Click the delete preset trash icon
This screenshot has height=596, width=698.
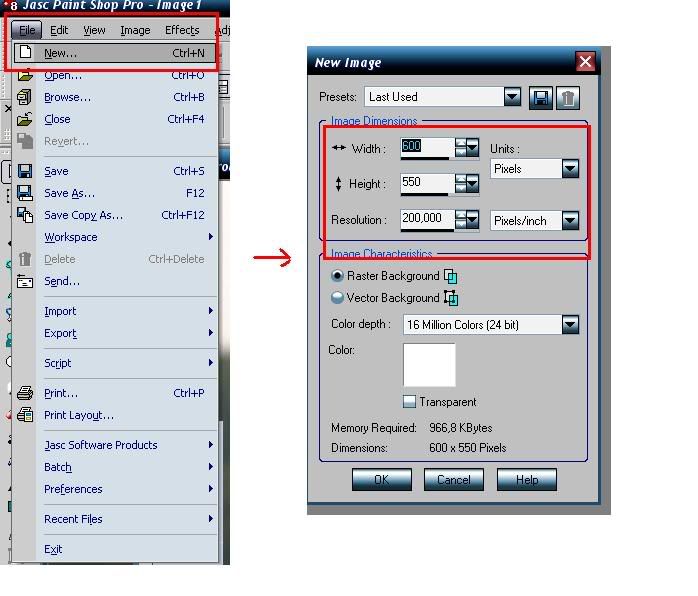click(567, 98)
